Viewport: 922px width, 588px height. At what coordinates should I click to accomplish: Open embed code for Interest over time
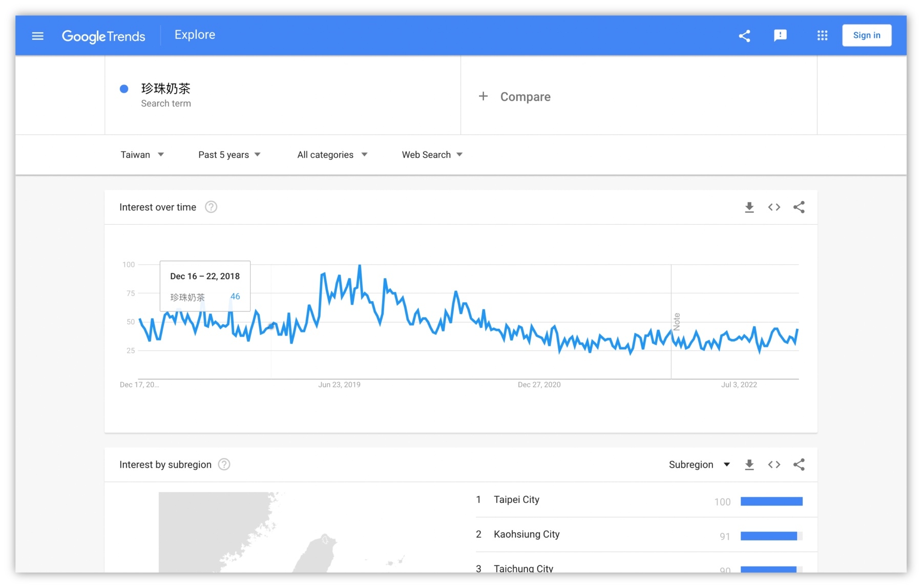point(774,207)
